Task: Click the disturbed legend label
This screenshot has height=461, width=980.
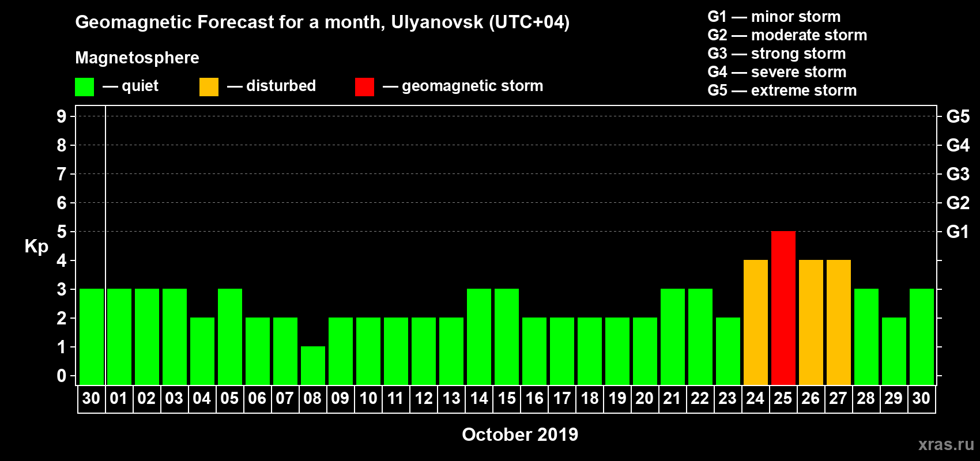Action: point(281,86)
